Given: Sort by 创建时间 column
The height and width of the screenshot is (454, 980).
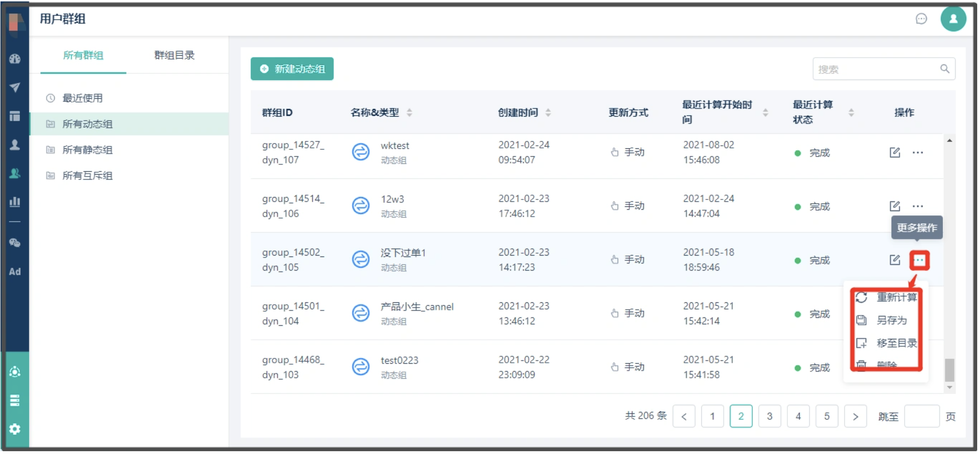Looking at the screenshot, I should pos(548,112).
